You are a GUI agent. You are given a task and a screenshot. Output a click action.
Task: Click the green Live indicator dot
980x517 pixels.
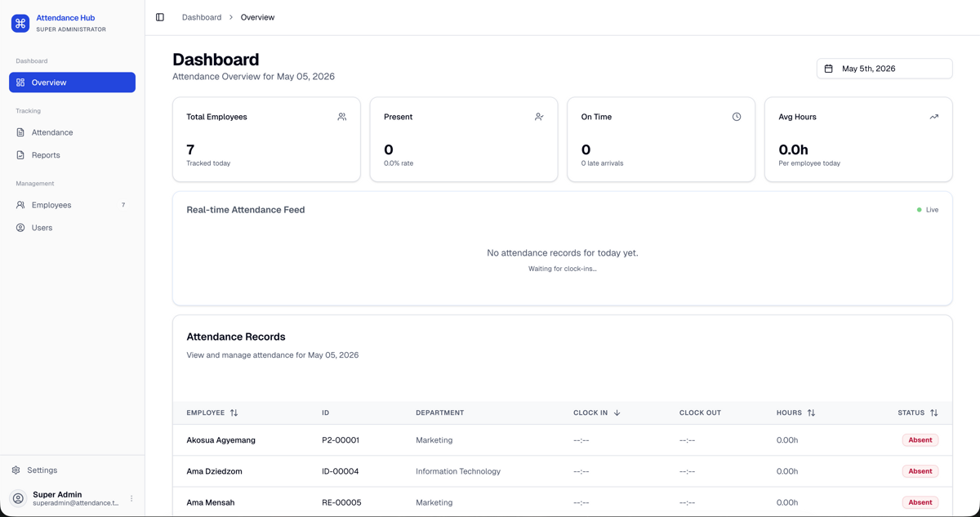pos(919,210)
